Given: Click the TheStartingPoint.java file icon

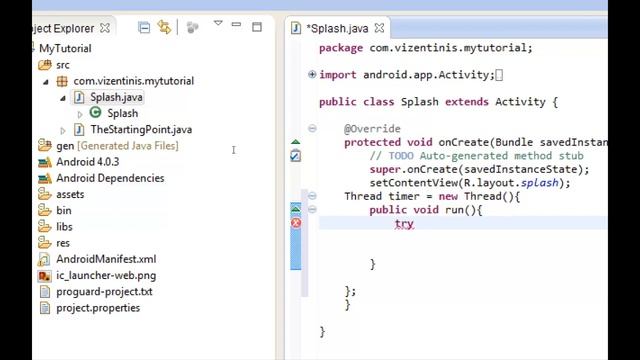Looking at the screenshot, I should pos(79,129).
